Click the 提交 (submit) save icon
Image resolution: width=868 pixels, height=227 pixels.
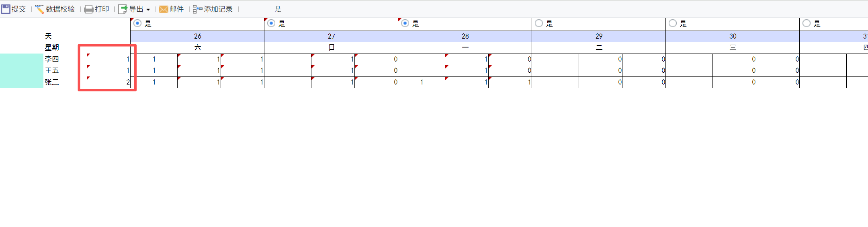(6, 9)
